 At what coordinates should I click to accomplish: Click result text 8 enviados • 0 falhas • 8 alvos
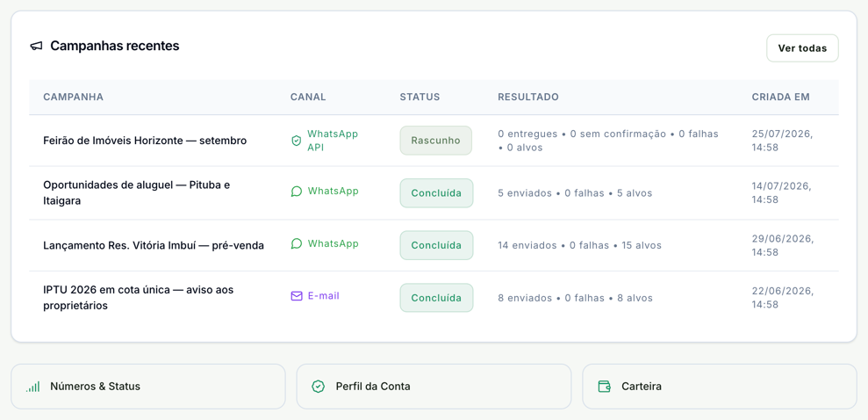pyautogui.click(x=575, y=298)
